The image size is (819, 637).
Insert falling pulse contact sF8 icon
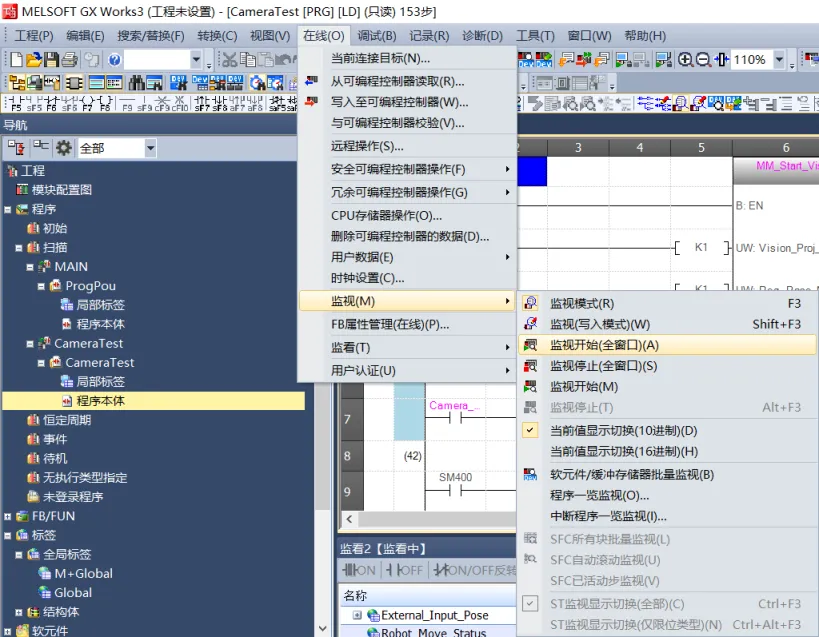click(219, 103)
